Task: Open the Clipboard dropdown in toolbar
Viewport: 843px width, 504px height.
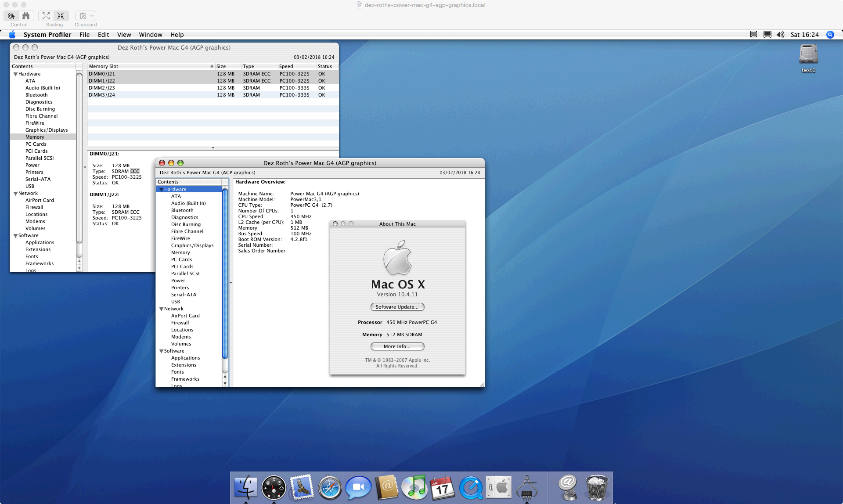Action: coord(86,16)
